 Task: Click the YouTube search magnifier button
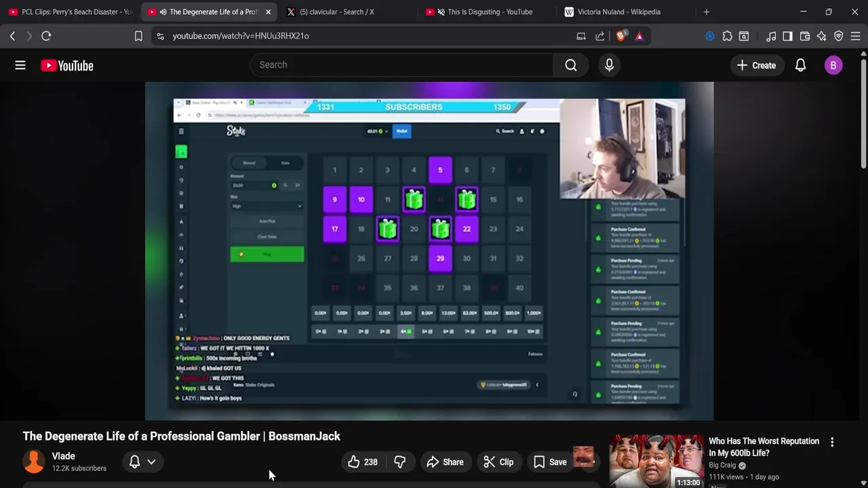tap(571, 65)
